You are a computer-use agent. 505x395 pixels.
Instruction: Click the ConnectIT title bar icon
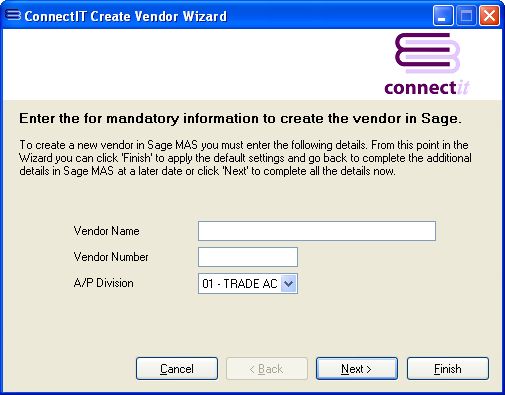(13, 15)
